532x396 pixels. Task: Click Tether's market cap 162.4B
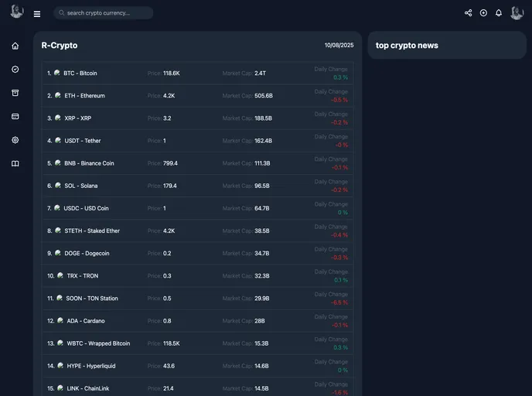[263, 141]
